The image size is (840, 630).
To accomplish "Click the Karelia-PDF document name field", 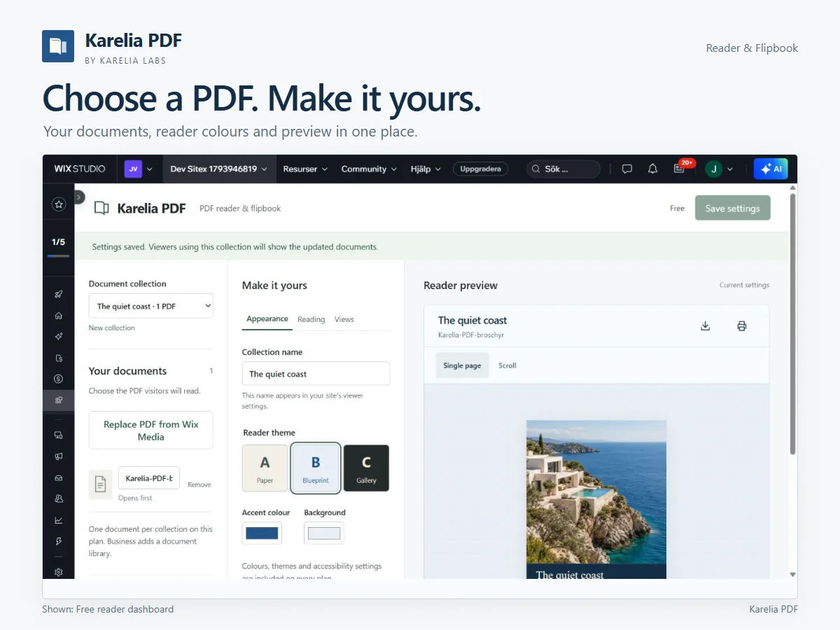I will 149,478.
